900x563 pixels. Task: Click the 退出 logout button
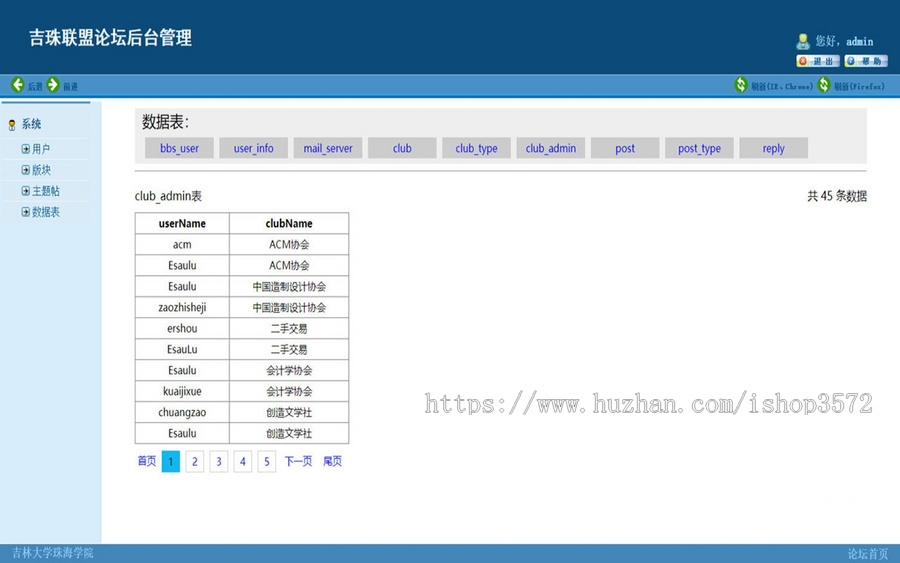click(x=818, y=61)
